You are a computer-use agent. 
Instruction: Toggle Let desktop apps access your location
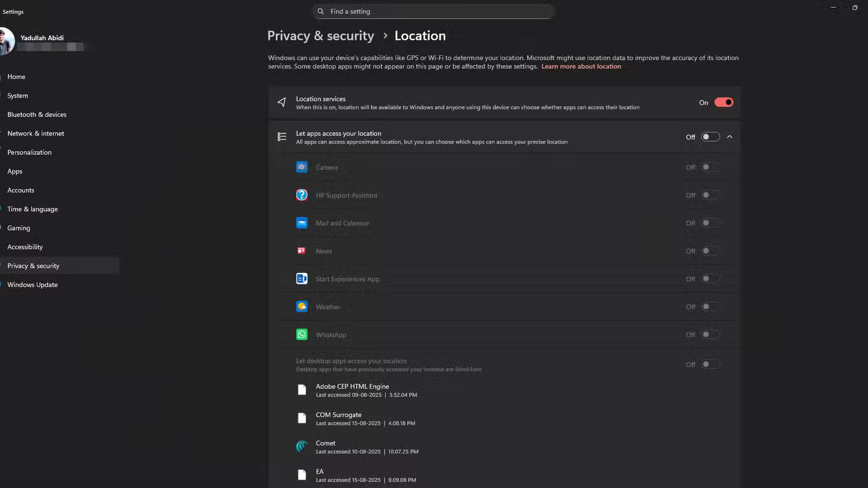coord(711,364)
